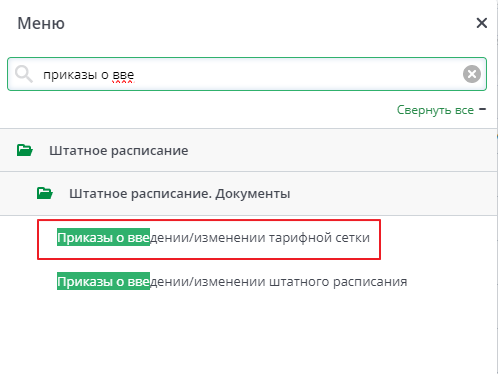Click the green highlighted match in the штатного расписания entry
The width and height of the screenshot is (498, 374).
103,281
